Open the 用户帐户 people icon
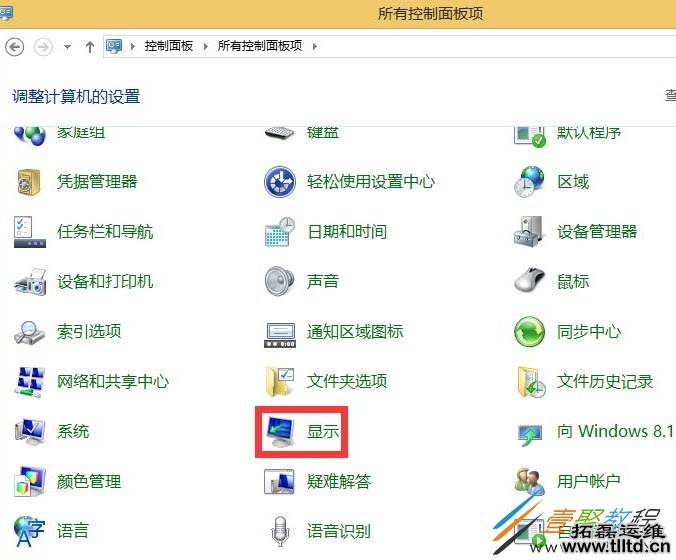 point(529,482)
